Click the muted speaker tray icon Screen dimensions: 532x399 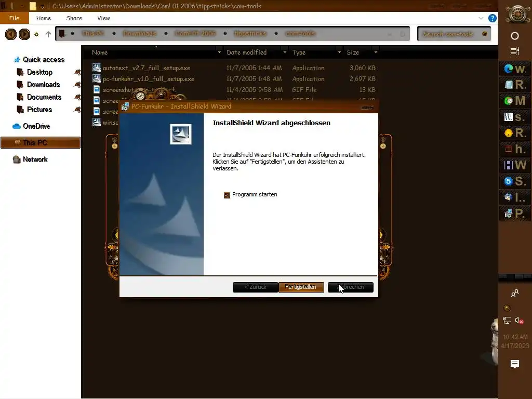(519, 320)
